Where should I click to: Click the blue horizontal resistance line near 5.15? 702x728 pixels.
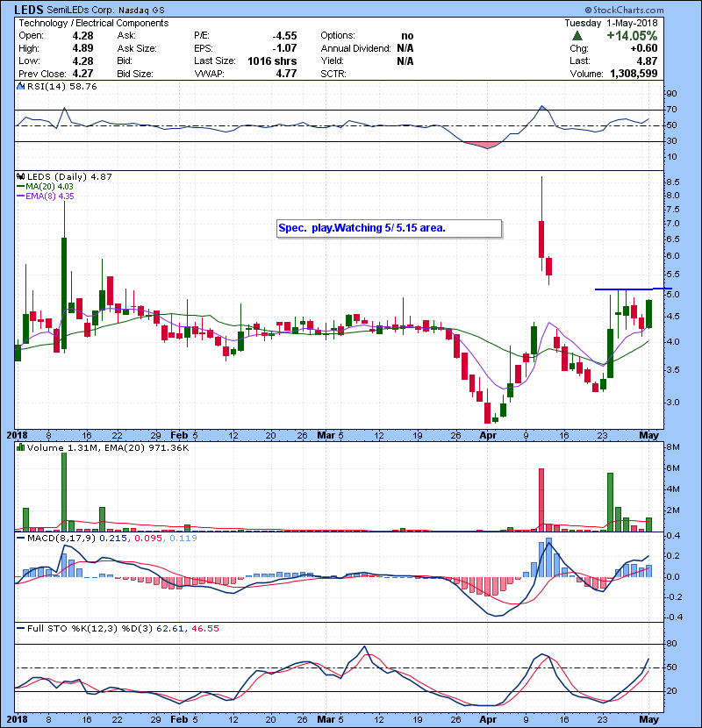pos(634,289)
